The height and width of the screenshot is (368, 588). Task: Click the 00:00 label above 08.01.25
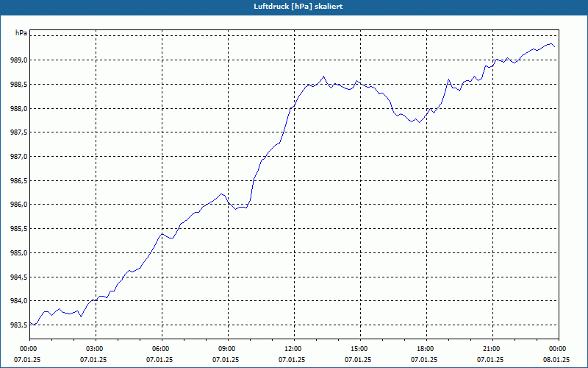(x=559, y=349)
